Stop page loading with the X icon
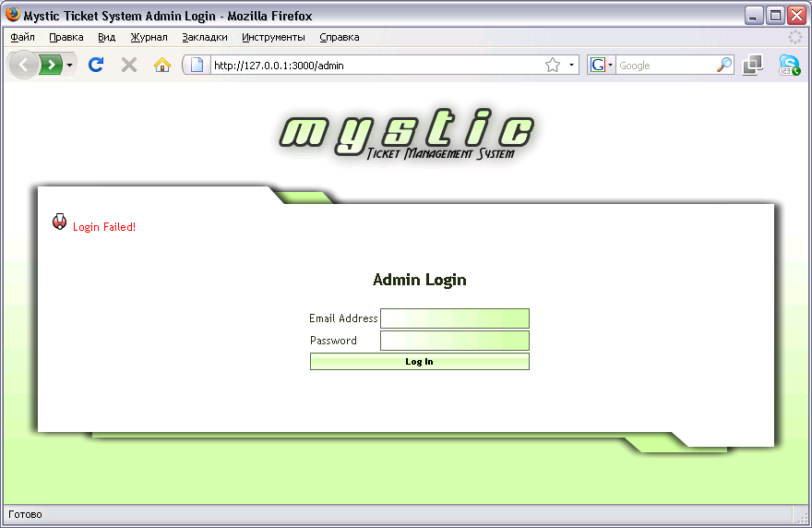This screenshot has height=528, width=812. (x=129, y=65)
